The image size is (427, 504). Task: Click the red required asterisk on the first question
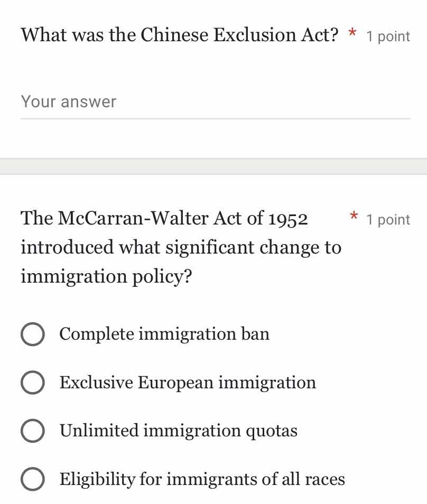pos(351,34)
